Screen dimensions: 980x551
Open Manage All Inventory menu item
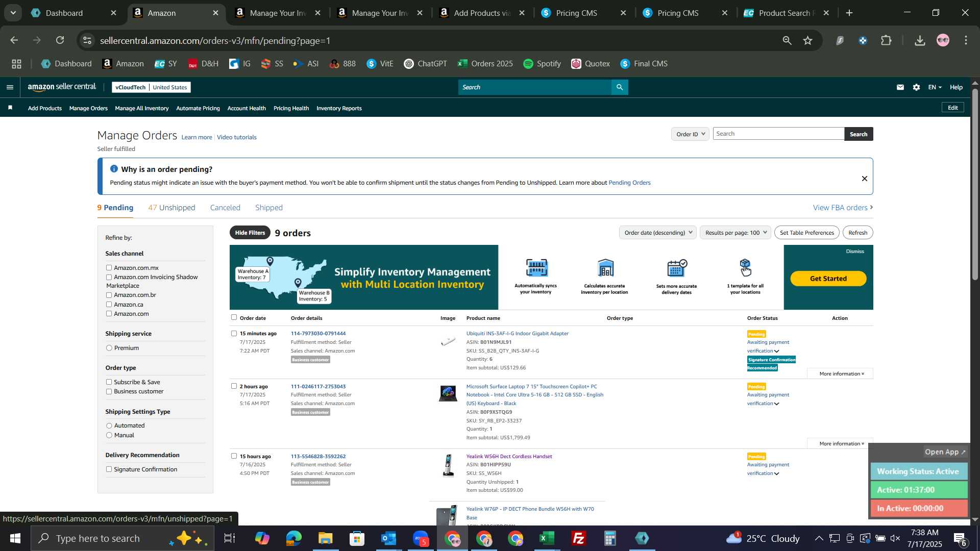point(142,108)
